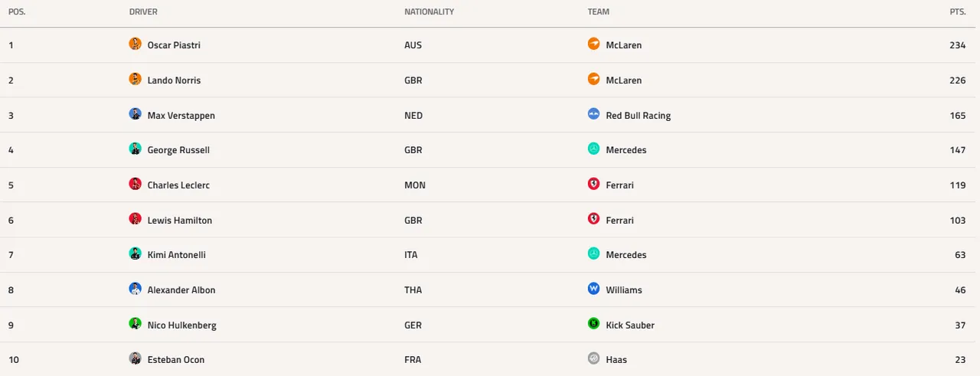Click the Red Bull Racing team logo

point(593,114)
